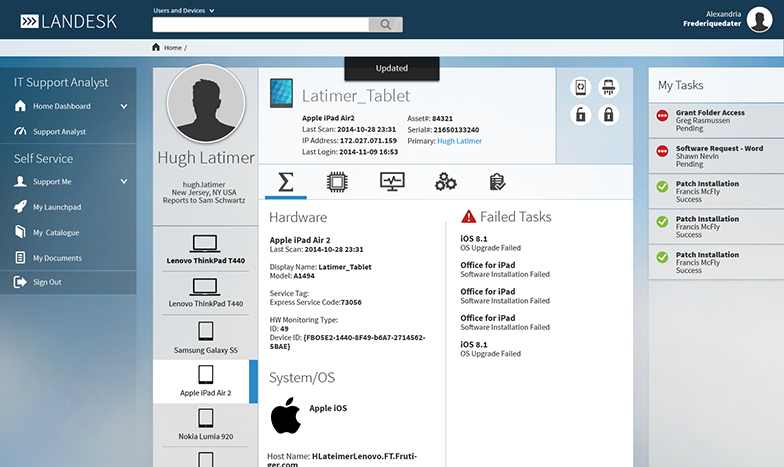This screenshot has width=784, height=467.
Task: Click the device wipe shredder icon
Action: coord(607,88)
